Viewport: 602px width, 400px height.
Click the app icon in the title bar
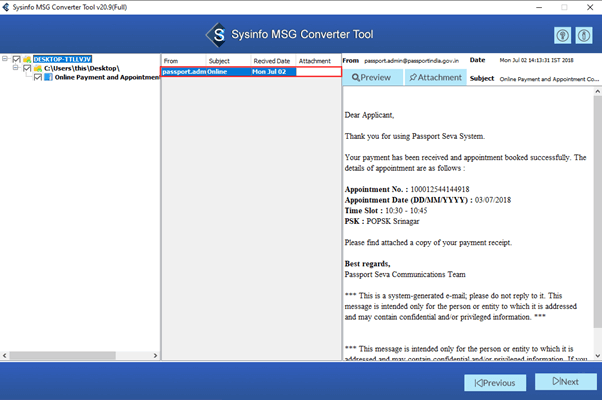click(6, 7)
